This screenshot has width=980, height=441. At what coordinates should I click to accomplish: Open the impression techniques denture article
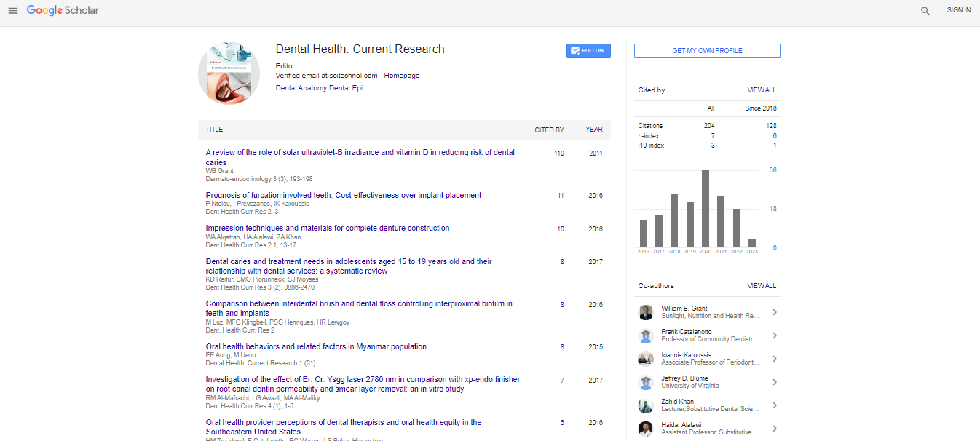[328, 228]
